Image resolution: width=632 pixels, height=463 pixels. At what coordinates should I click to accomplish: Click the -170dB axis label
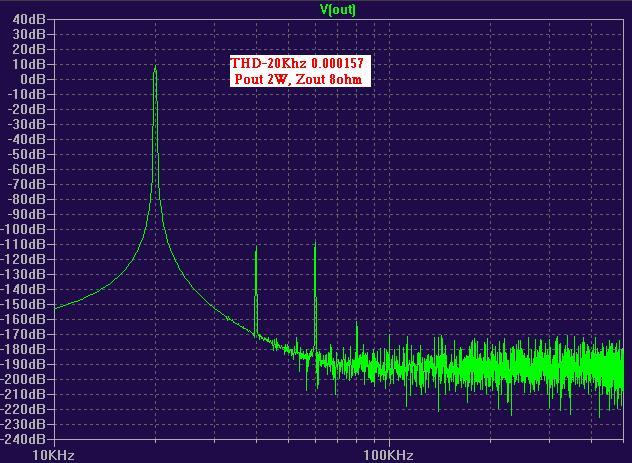pos(23,334)
